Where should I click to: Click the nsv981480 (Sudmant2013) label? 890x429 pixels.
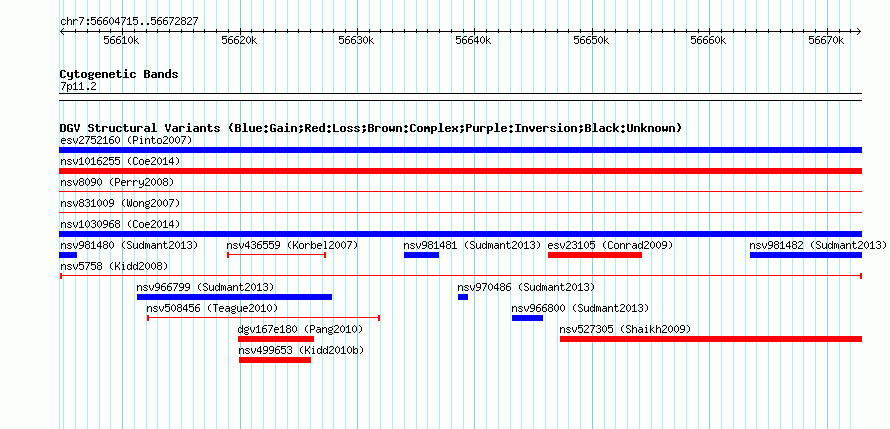pos(129,245)
